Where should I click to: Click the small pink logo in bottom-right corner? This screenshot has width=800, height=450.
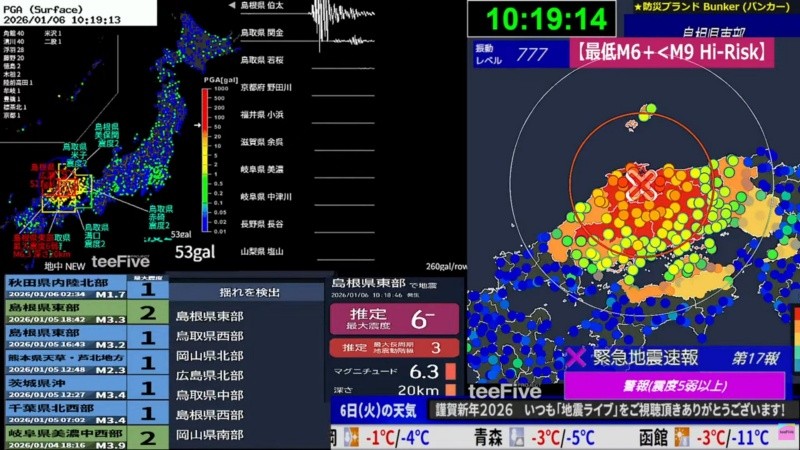click(787, 437)
